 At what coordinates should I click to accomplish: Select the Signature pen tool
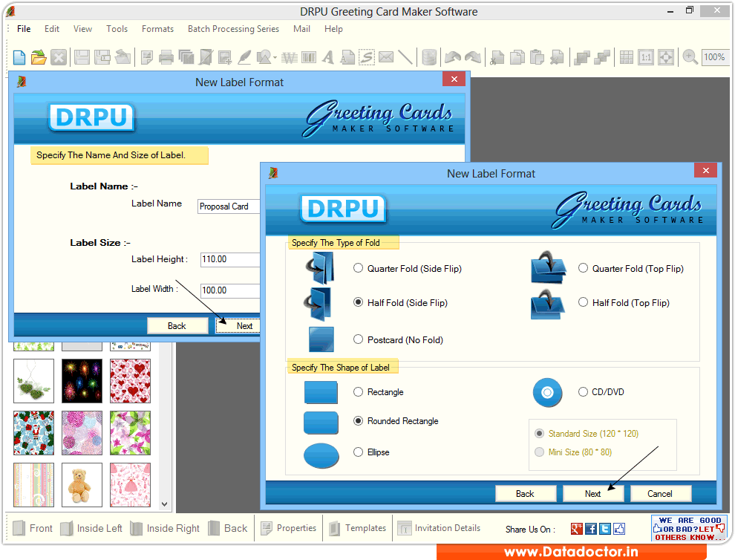(x=245, y=57)
